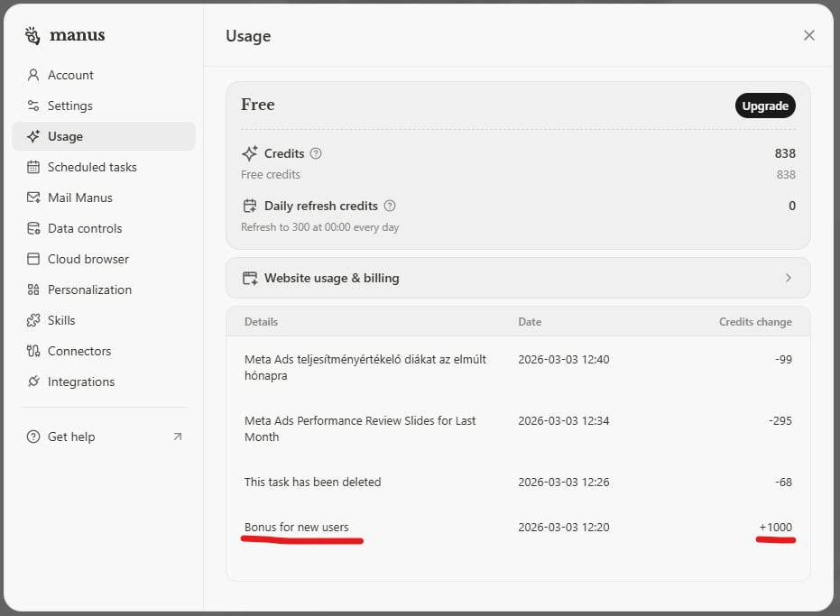Click the Account person icon
Image resolution: width=840 pixels, height=616 pixels.
(33, 75)
